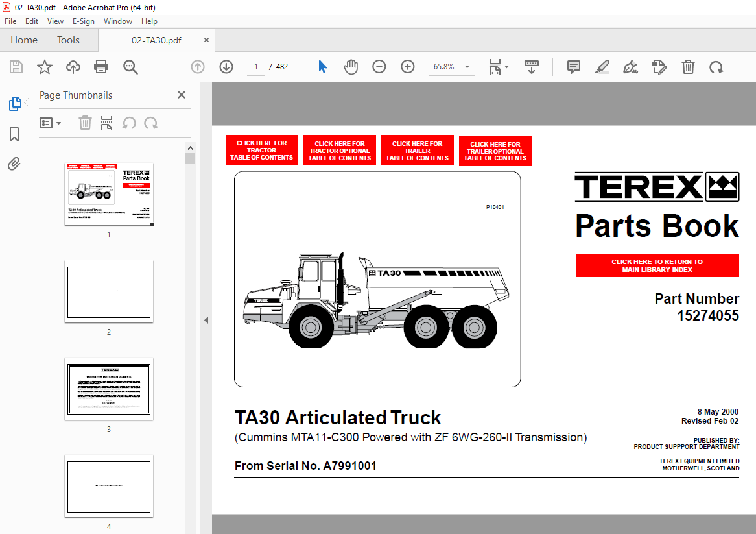Viewport: 756px width, 534px height.
Task: Open the Edit menu
Action: coord(32,21)
